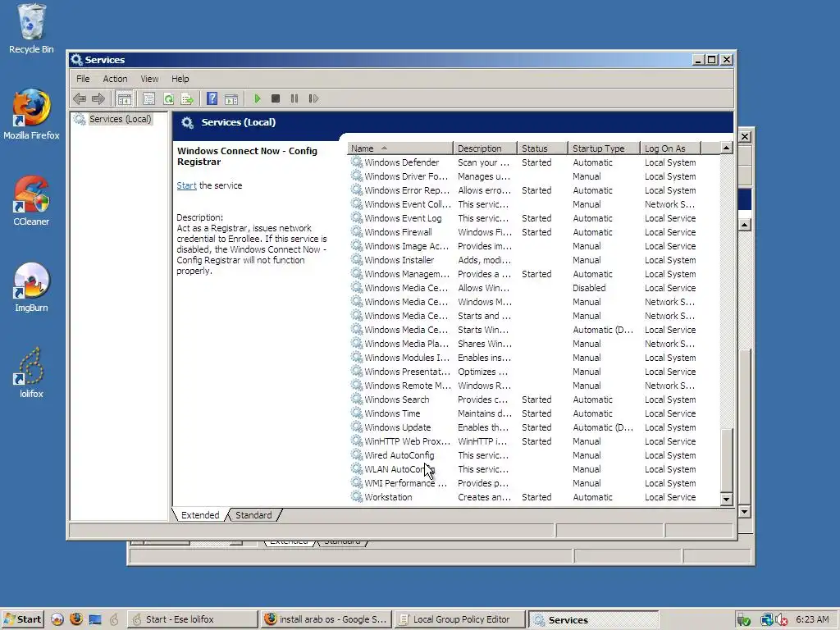Switch to the Extended tab
Viewport: 840px width, 630px height.
click(200, 515)
